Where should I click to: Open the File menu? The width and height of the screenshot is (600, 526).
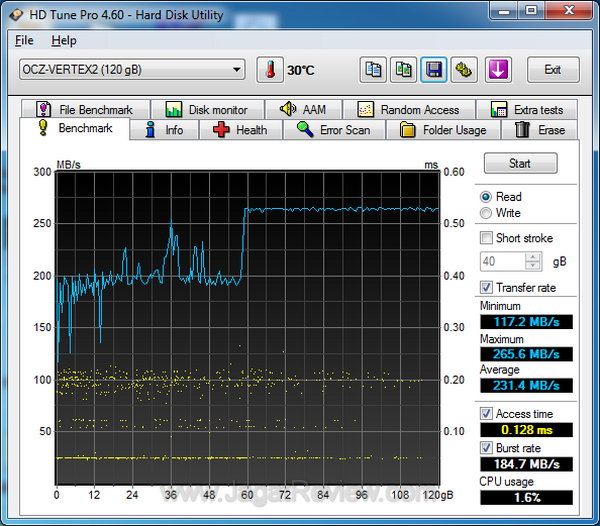24,41
